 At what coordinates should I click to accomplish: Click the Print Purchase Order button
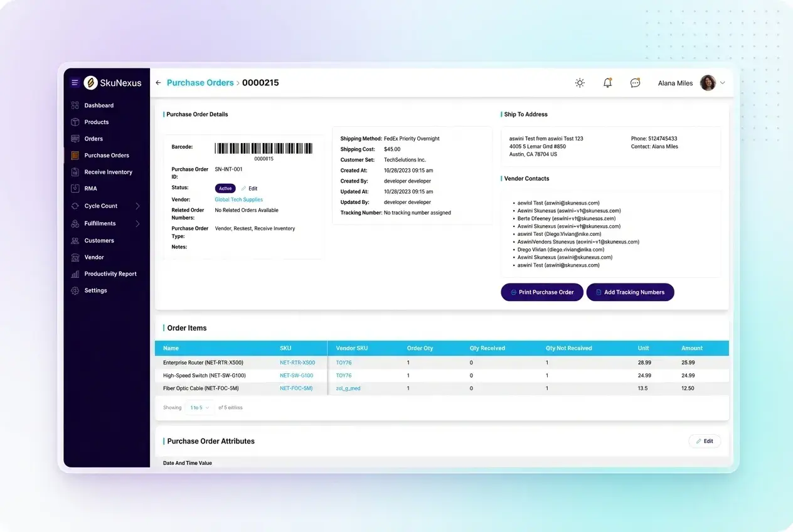(541, 292)
